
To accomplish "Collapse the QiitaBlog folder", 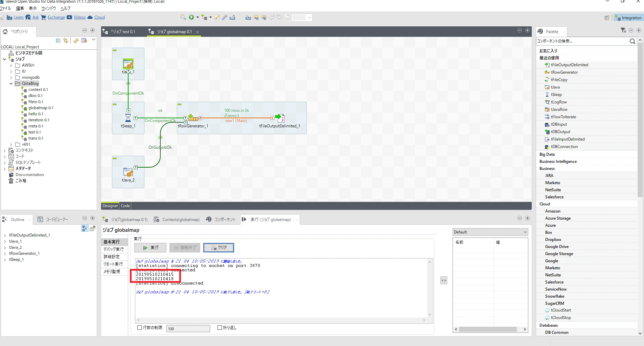I will [11, 83].
